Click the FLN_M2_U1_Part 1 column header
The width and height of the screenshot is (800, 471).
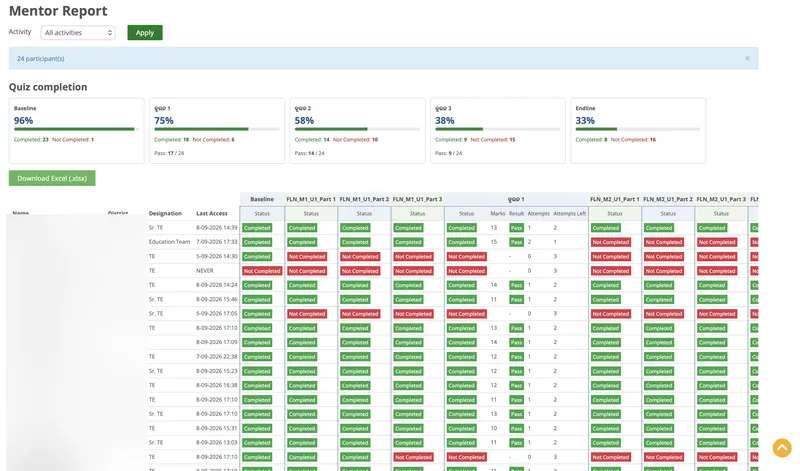click(615, 199)
